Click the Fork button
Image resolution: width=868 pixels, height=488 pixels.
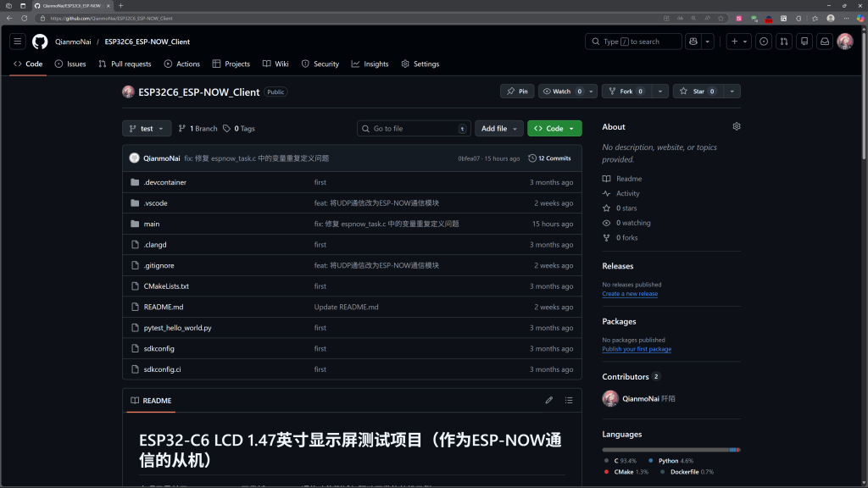pos(626,91)
